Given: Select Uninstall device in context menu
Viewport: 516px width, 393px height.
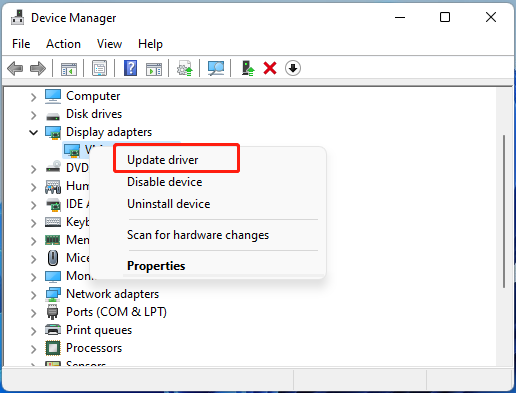Looking at the screenshot, I should (x=169, y=204).
